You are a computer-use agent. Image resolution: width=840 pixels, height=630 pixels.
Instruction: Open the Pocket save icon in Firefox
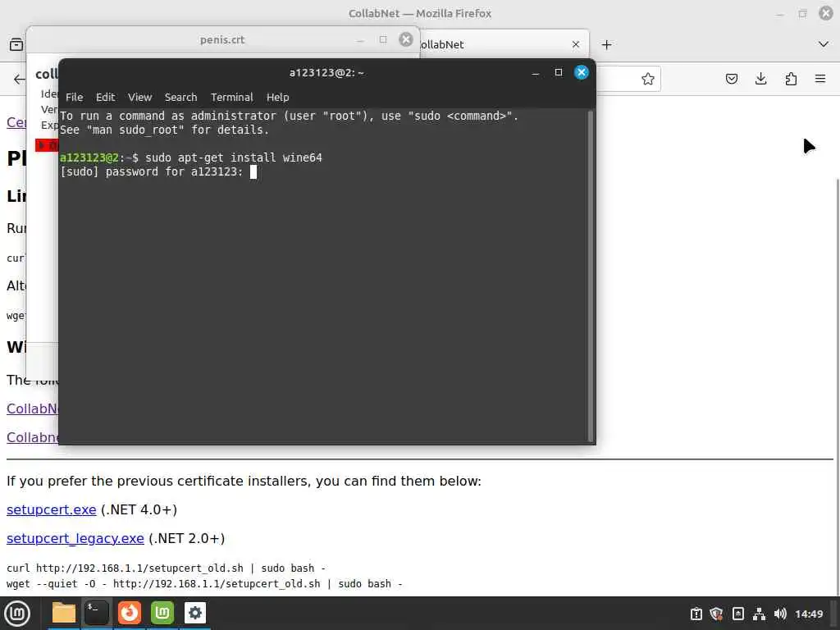click(x=731, y=80)
